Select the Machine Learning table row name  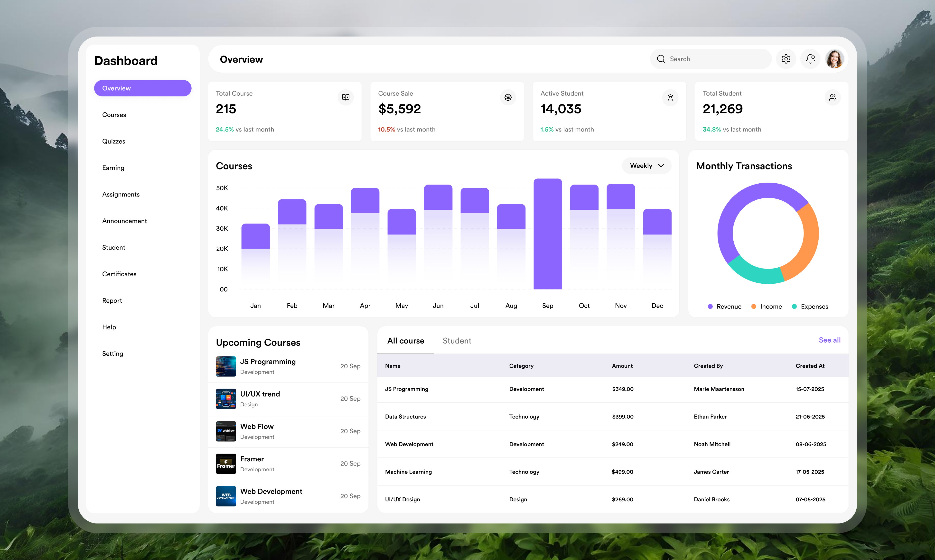click(408, 472)
